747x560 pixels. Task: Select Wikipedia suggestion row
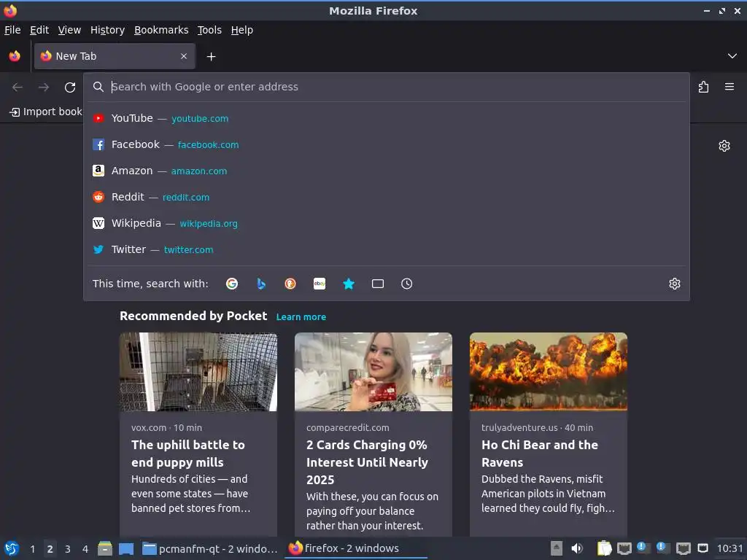click(387, 223)
